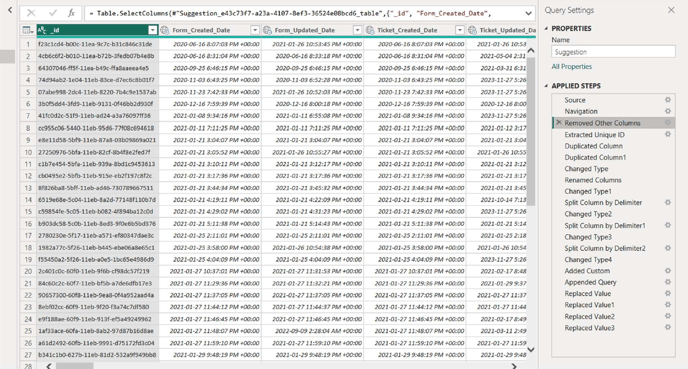
Task: Select the Changed Type1 step
Action: tap(588, 192)
